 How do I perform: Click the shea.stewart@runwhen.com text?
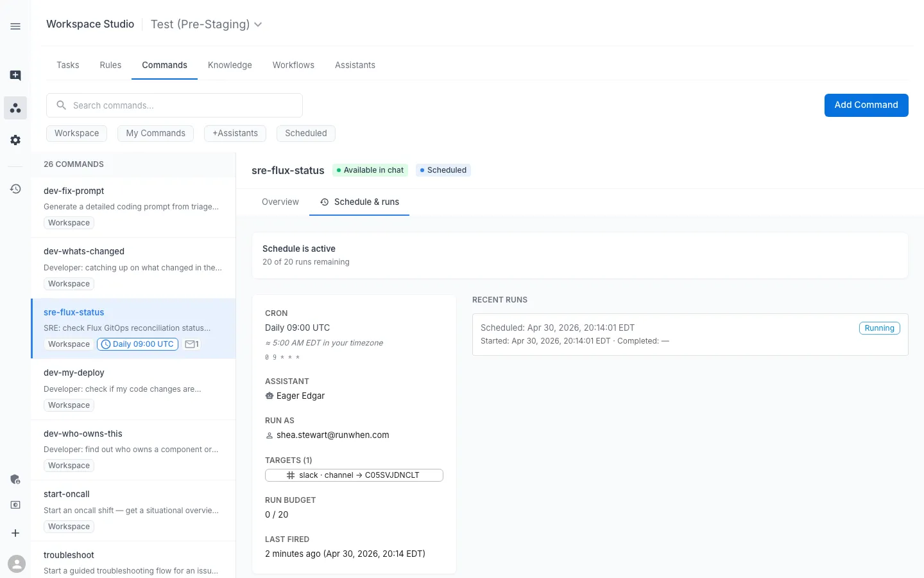tap(332, 435)
